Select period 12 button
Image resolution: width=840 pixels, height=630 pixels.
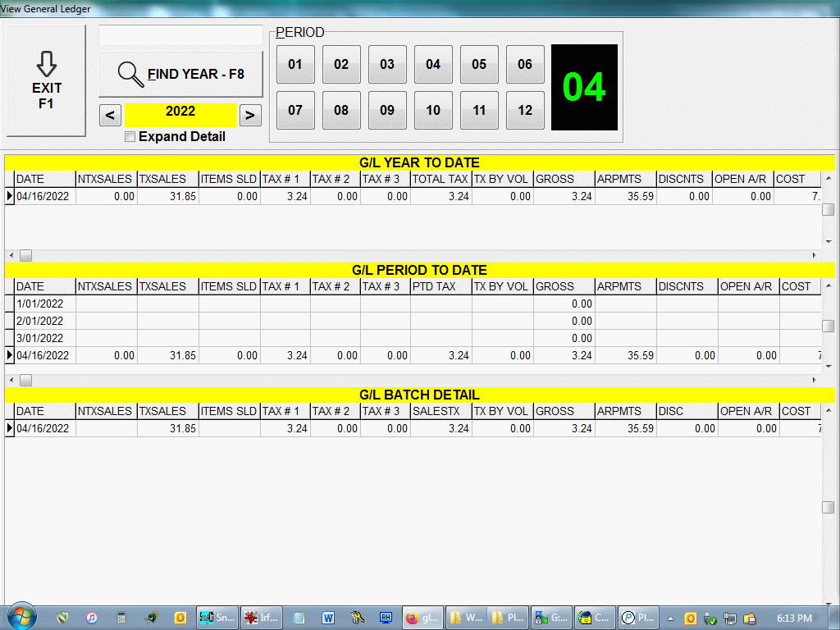(x=525, y=111)
